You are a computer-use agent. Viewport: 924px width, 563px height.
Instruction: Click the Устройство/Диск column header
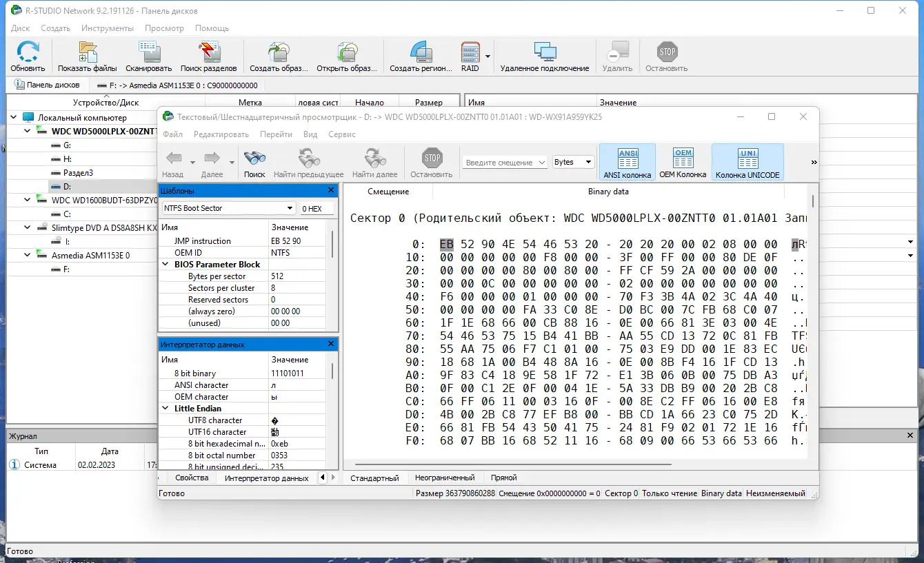106,103
